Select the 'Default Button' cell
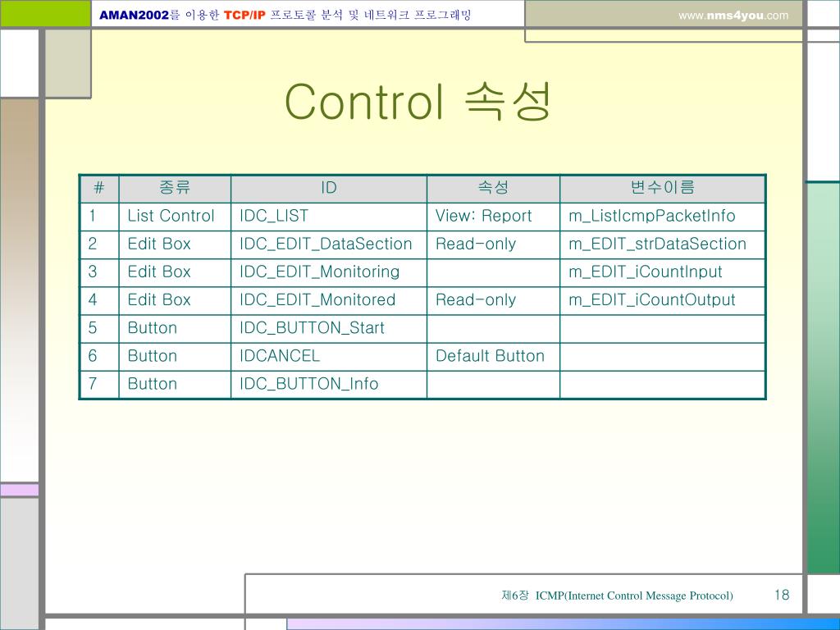Screen dimensions: 840x630 click(493, 356)
